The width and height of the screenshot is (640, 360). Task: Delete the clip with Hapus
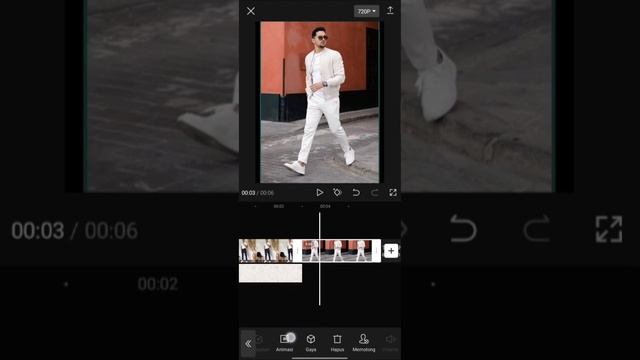click(337, 343)
